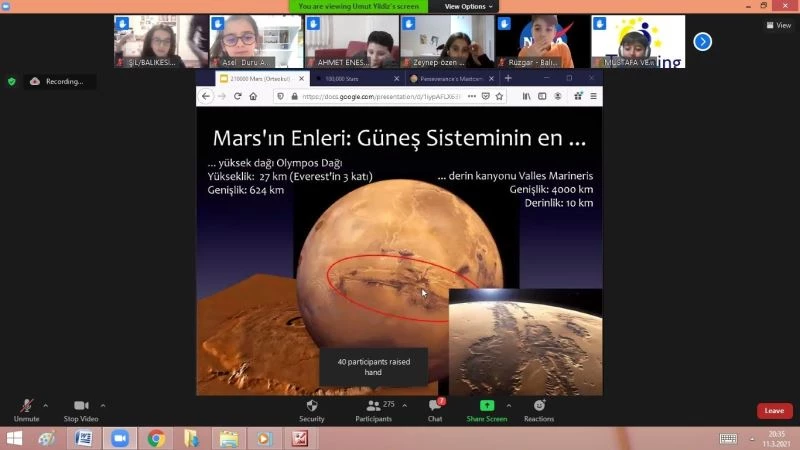Image resolution: width=800 pixels, height=450 pixels.
Task: Click the green Share Screen icon
Action: 487,406
